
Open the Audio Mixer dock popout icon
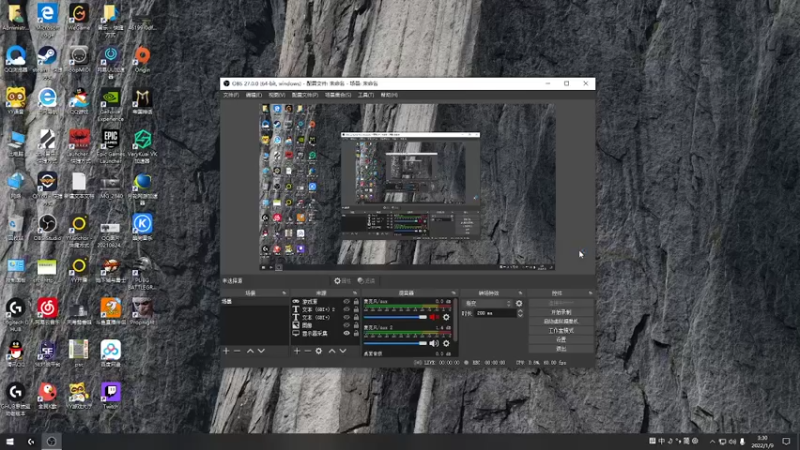453,293
